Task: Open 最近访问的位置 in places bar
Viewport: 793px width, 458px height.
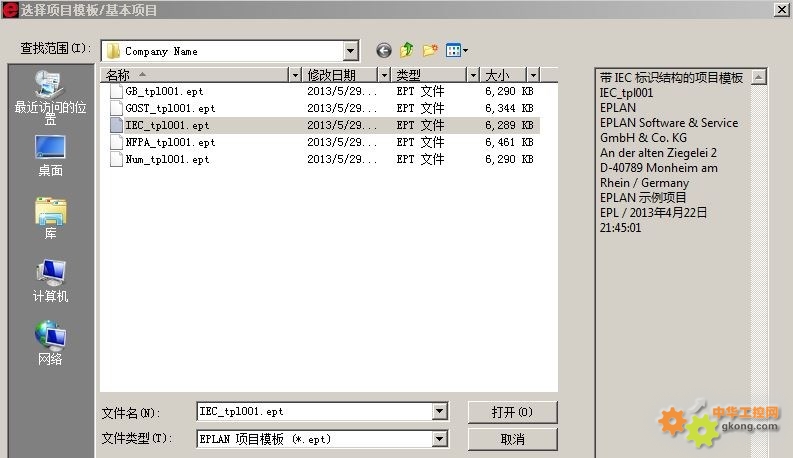Action: click(x=50, y=98)
